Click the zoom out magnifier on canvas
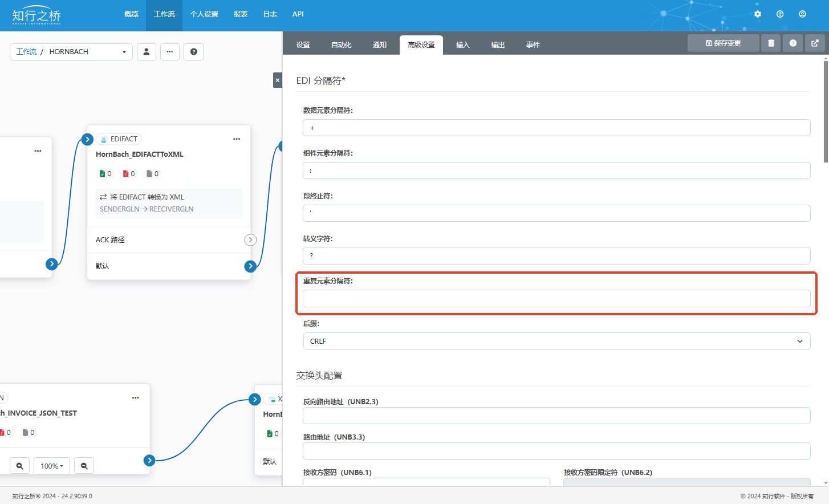829x504 pixels. (84, 466)
